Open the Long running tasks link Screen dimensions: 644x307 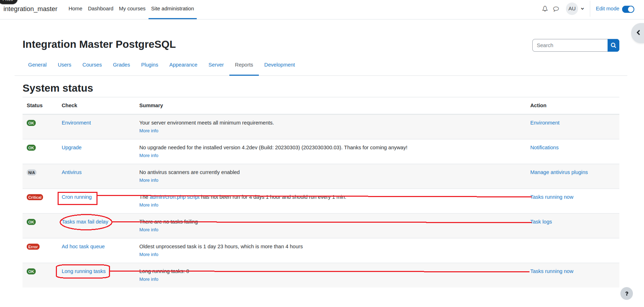click(x=84, y=271)
